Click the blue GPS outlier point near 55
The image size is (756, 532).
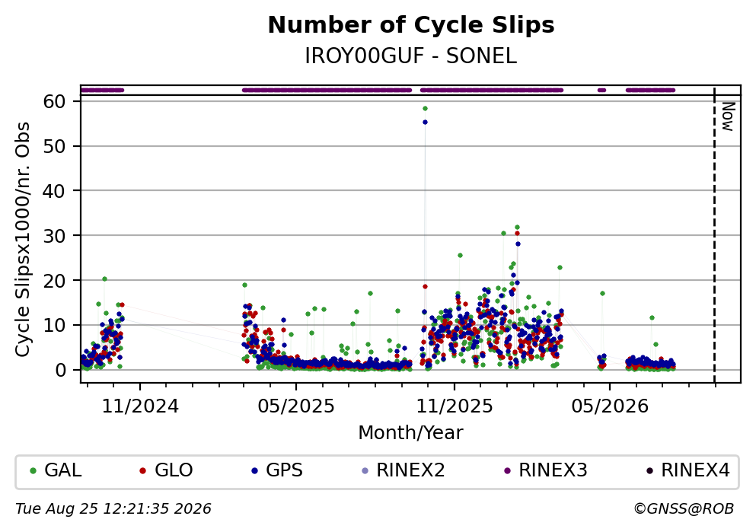point(425,123)
